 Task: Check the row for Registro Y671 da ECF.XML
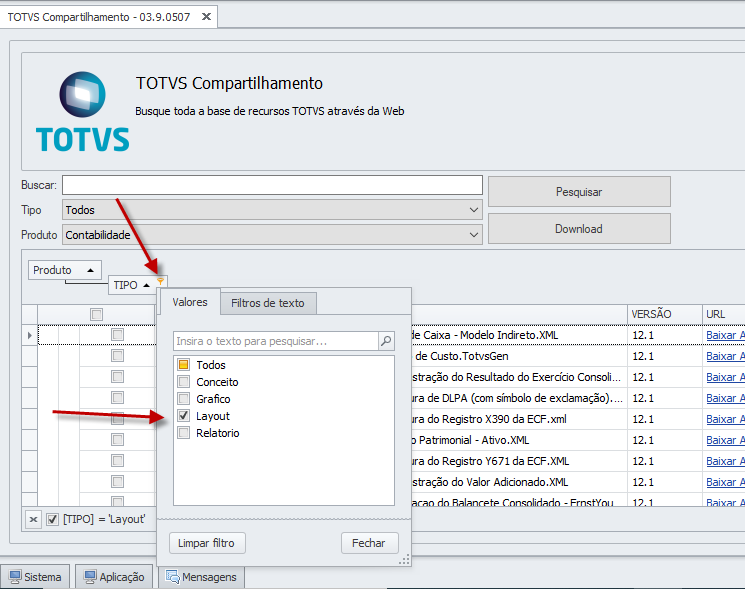(x=117, y=461)
